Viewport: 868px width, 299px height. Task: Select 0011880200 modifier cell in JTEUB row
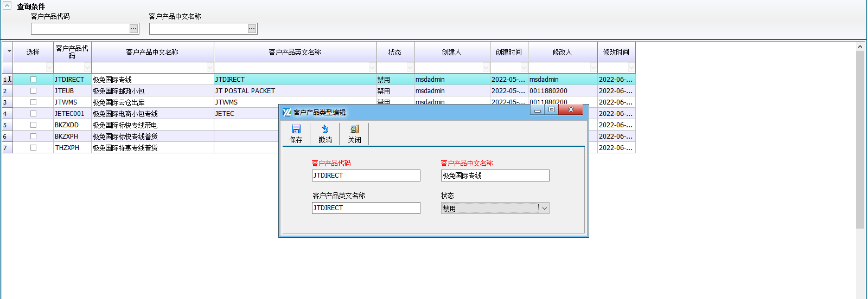coord(563,90)
